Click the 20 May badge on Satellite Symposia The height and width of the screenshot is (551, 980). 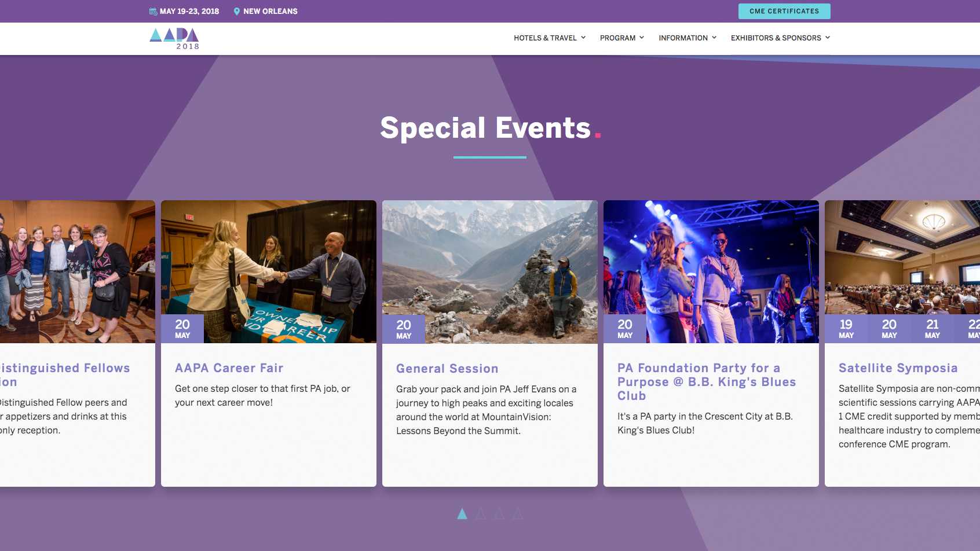point(889,329)
